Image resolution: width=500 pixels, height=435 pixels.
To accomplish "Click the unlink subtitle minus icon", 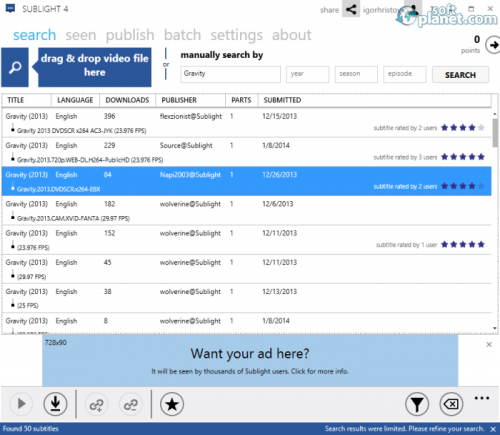I will 130,405.
